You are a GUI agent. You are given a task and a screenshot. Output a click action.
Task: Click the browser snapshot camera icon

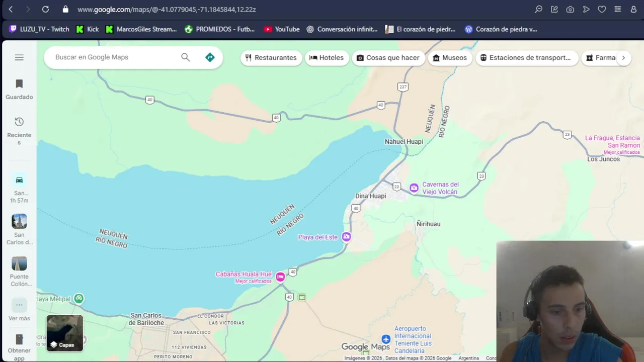[570, 9]
